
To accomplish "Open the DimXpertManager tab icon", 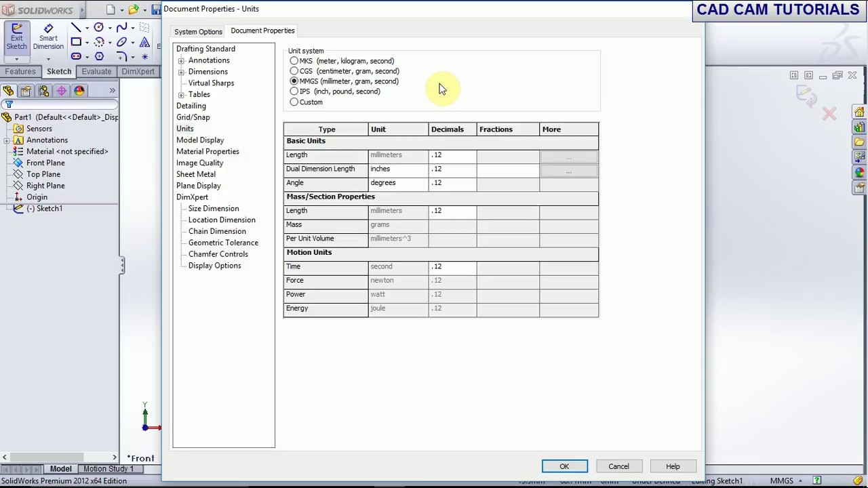I will (x=61, y=91).
